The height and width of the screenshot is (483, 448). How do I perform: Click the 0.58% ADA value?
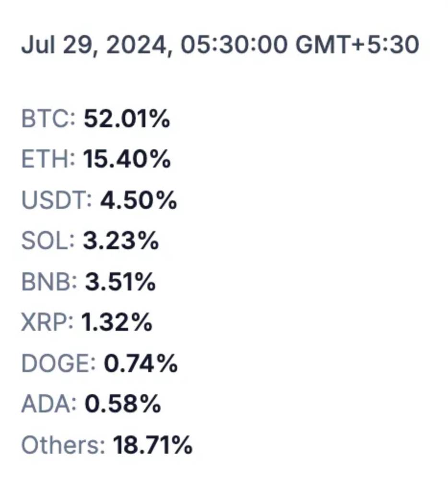(123, 404)
